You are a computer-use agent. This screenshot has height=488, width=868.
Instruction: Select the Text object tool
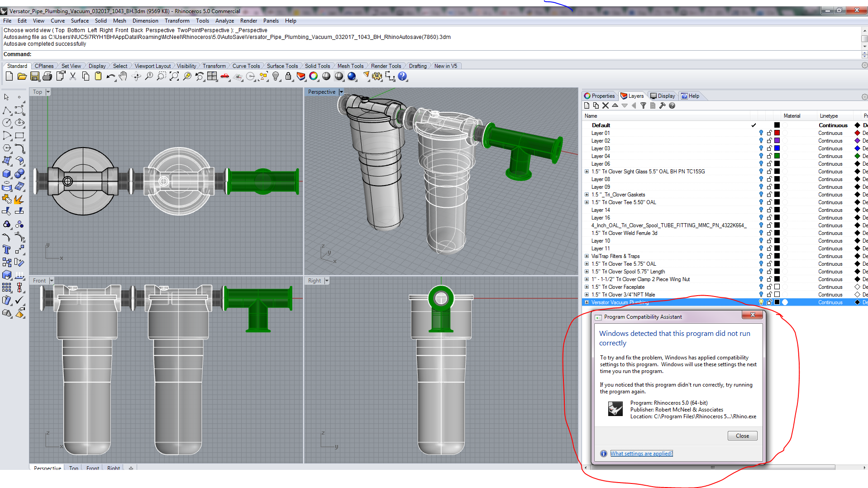pyautogui.click(x=7, y=249)
